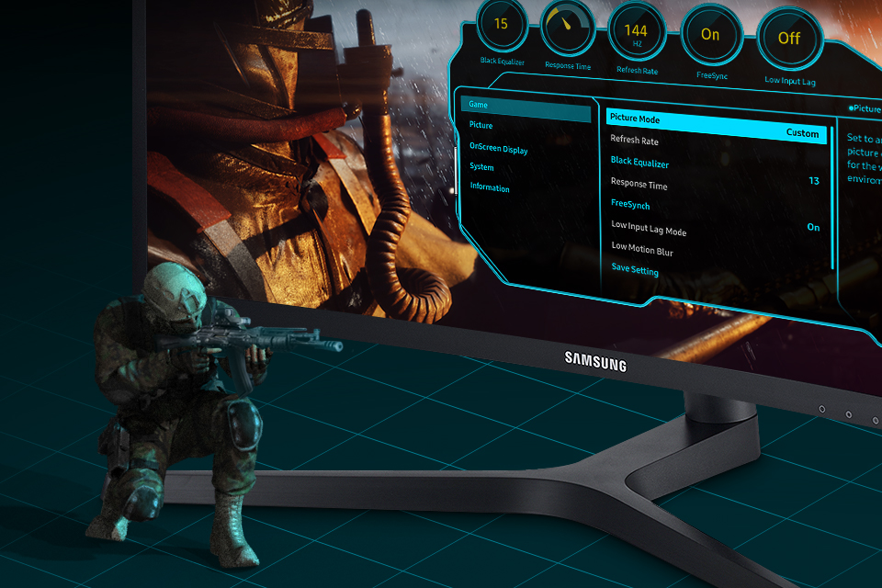Image resolution: width=882 pixels, height=588 pixels.
Task: Open the Picture category in the side menu
Action: coord(481,125)
